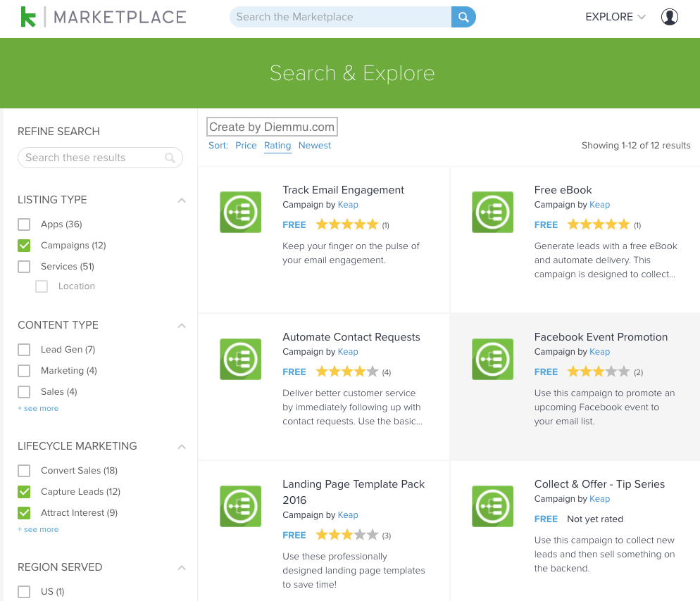Click FREE label on Free eBook

click(x=546, y=225)
